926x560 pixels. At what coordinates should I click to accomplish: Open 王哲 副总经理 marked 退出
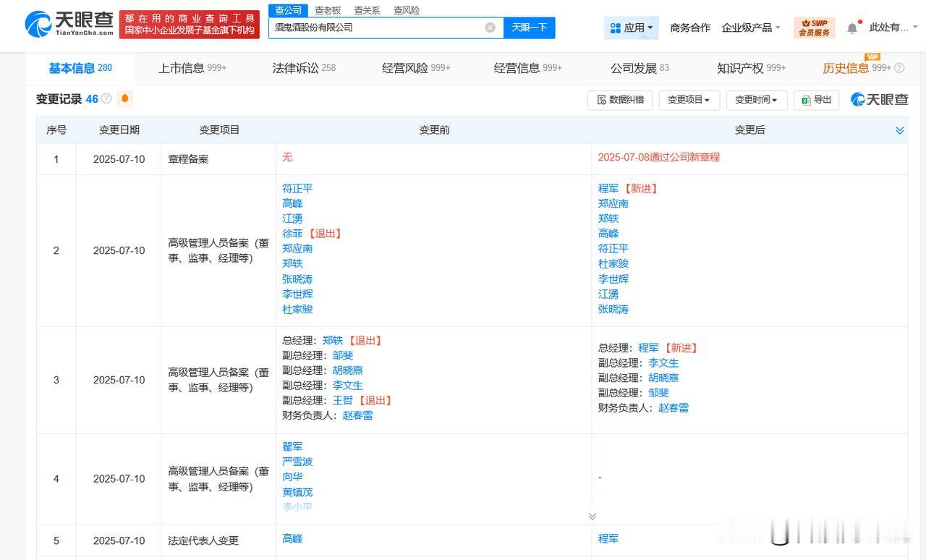point(343,400)
